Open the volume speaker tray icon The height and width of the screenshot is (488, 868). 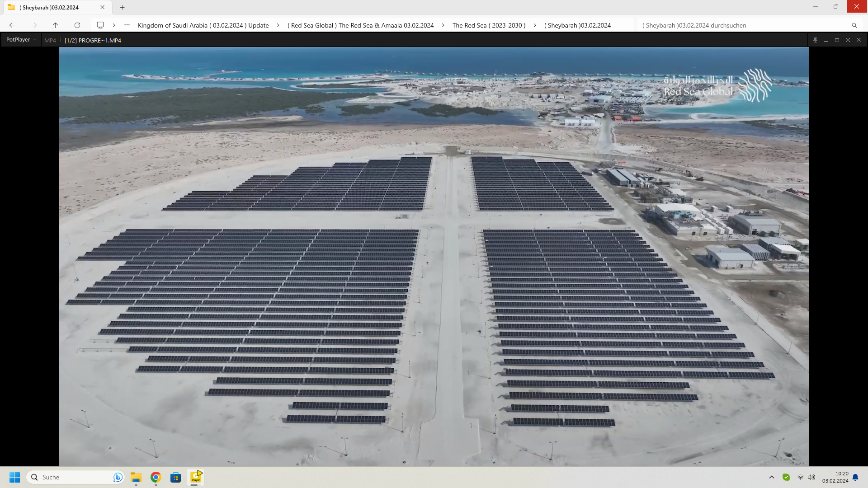[811, 477]
